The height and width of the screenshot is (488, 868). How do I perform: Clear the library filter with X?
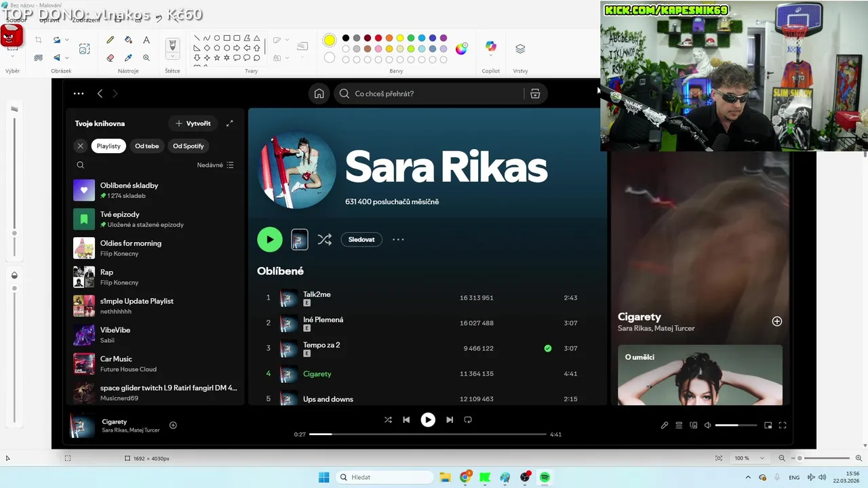(x=80, y=146)
